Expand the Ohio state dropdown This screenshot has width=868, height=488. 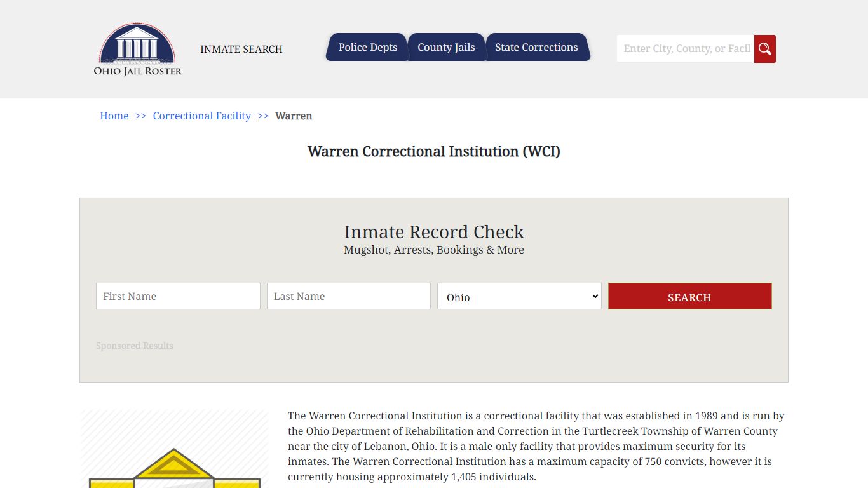(x=519, y=296)
